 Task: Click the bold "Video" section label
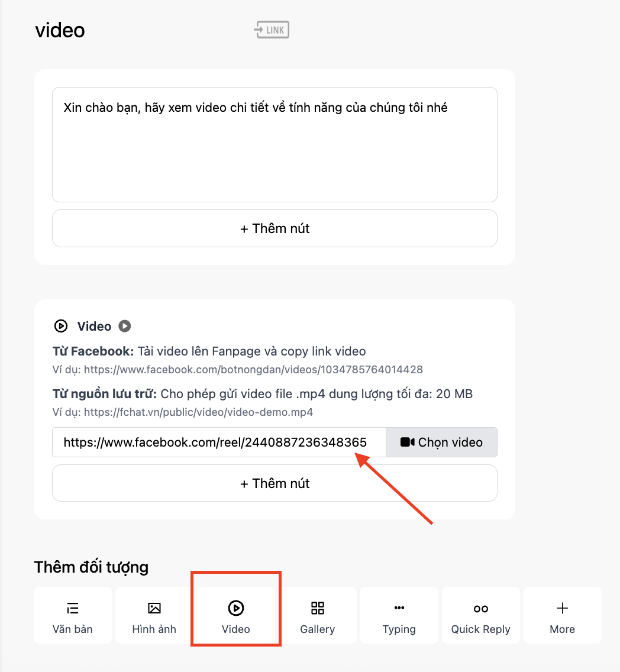tap(94, 327)
